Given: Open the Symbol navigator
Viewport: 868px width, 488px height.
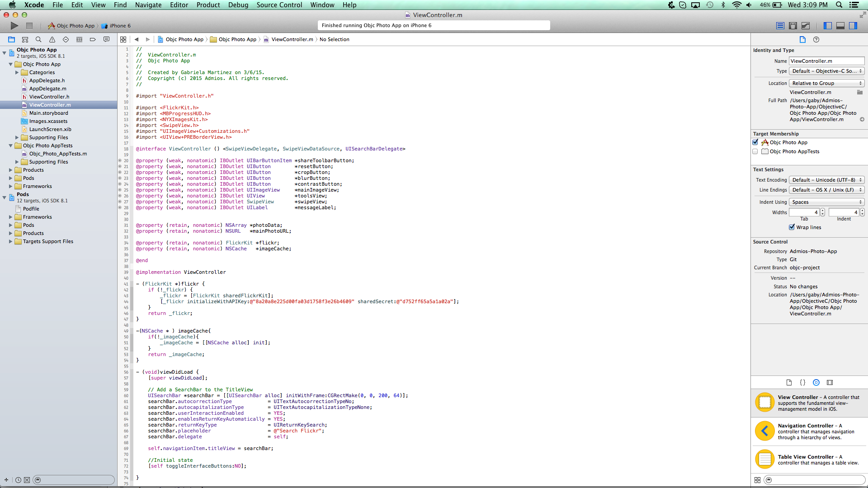Looking at the screenshot, I should (x=25, y=39).
